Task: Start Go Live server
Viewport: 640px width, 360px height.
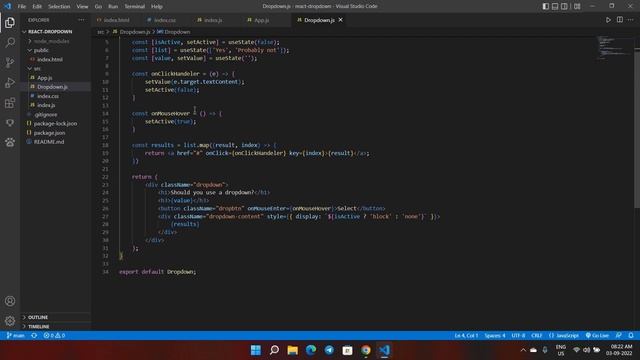Action: click(597, 336)
